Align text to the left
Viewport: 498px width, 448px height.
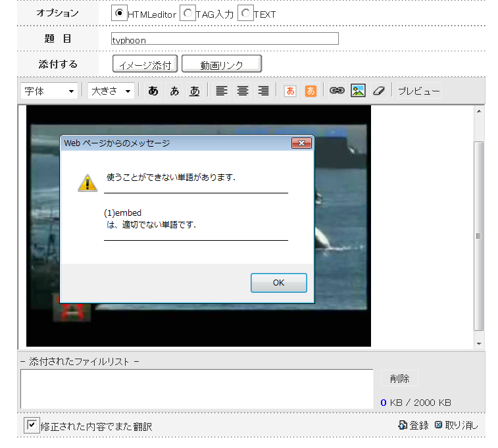(x=222, y=91)
